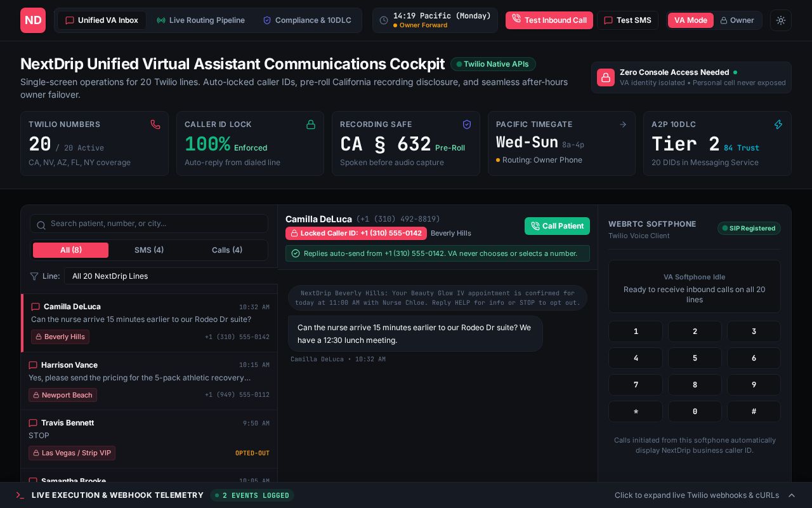
Task: Click the funnel filter icon beside Line
Action: (x=34, y=276)
